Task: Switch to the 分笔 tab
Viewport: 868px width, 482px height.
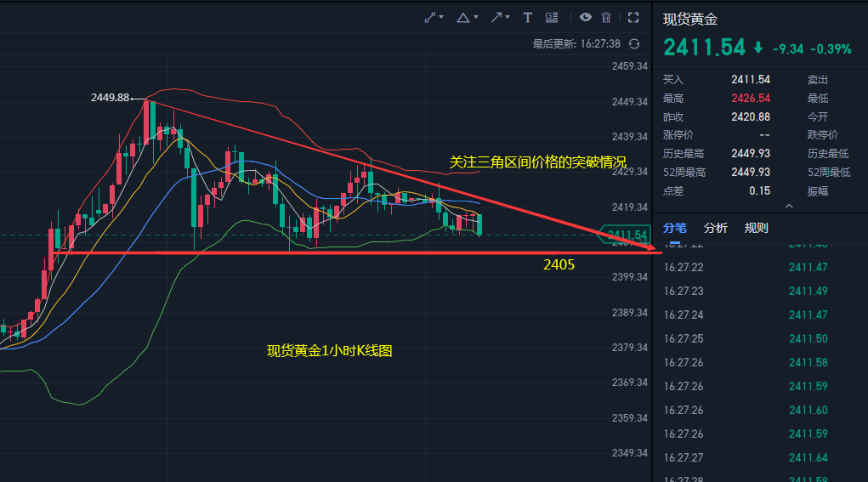Action: (675, 227)
